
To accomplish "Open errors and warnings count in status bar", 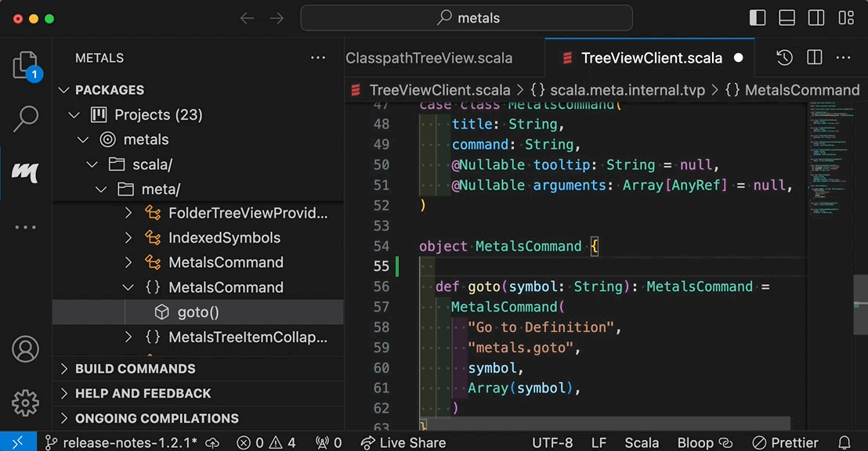I will (266, 442).
